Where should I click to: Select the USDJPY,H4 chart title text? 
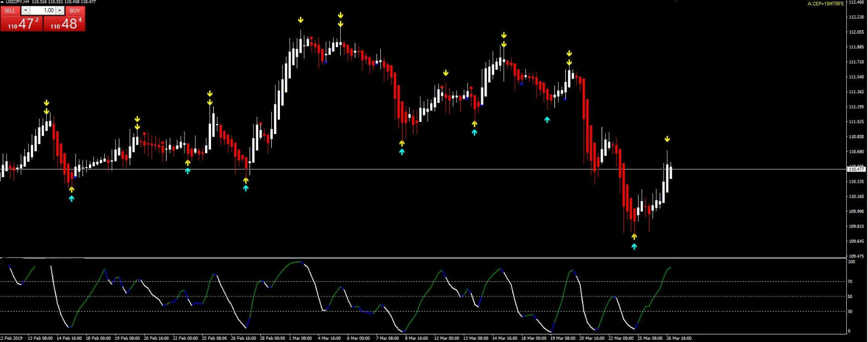tap(18, 2)
